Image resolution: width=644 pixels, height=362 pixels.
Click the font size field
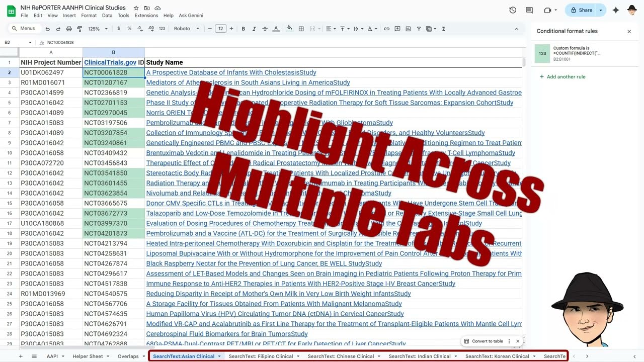coord(220,29)
